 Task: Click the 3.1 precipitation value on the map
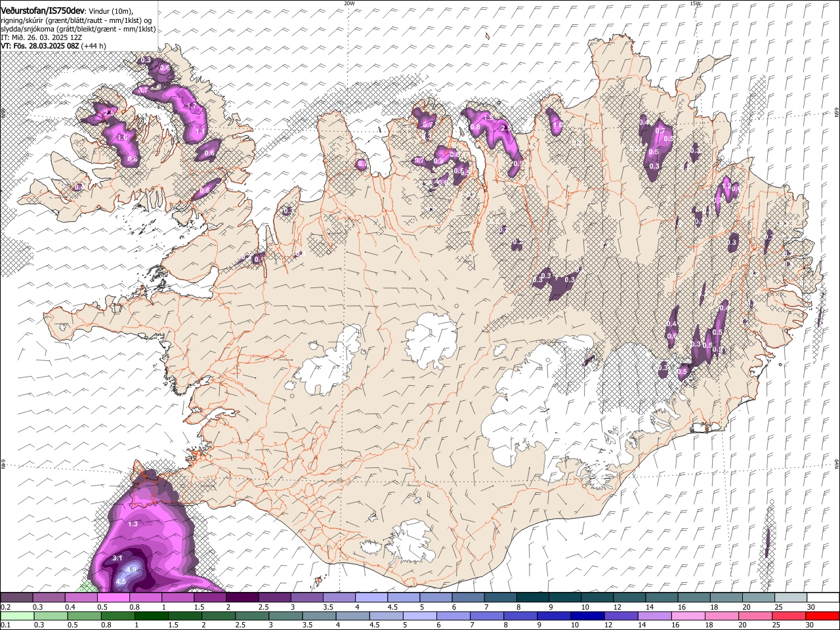coord(118,558)
